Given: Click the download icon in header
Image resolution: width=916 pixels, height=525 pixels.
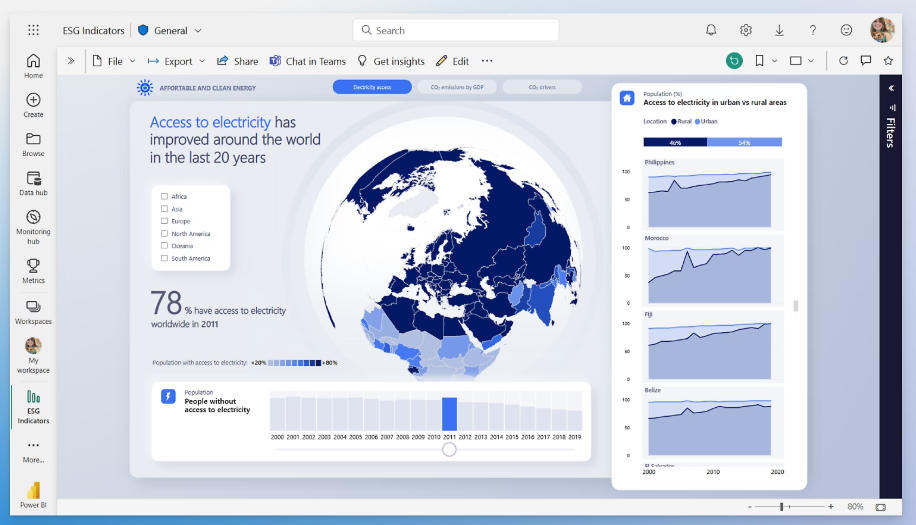Looking at the screenshot, I should click(x=779, y=30).
